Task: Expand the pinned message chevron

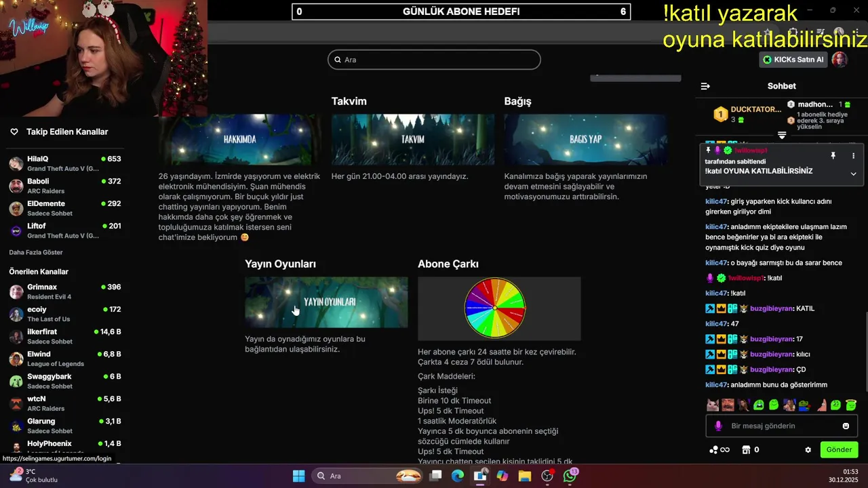Action: pos(853,174)
